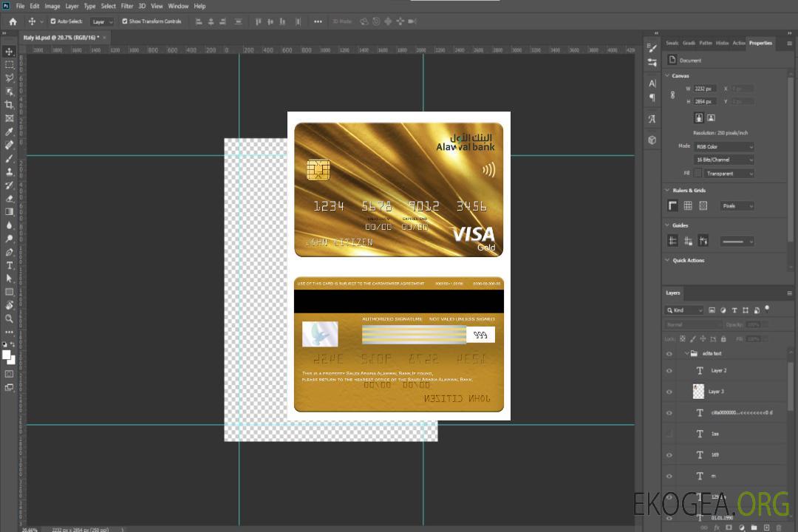798x532 pixels.
Task: Select the Eraser tool
Action: click(9, 199)
